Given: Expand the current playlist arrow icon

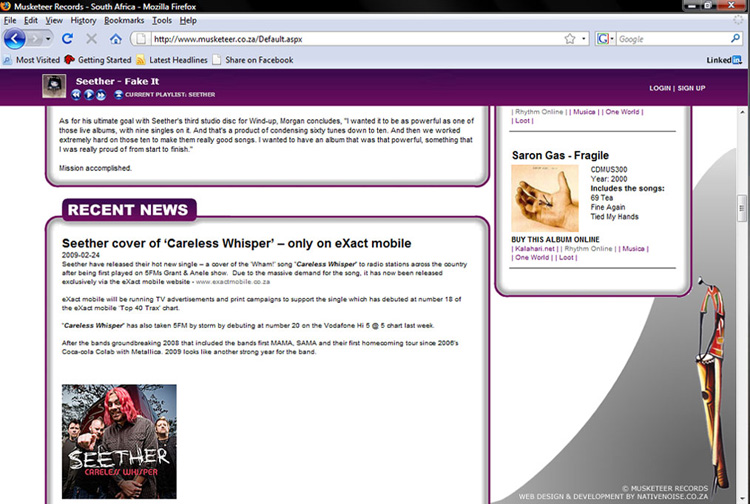Looking at the screenshot, I should pyautogui.click(x=118, y=95).
